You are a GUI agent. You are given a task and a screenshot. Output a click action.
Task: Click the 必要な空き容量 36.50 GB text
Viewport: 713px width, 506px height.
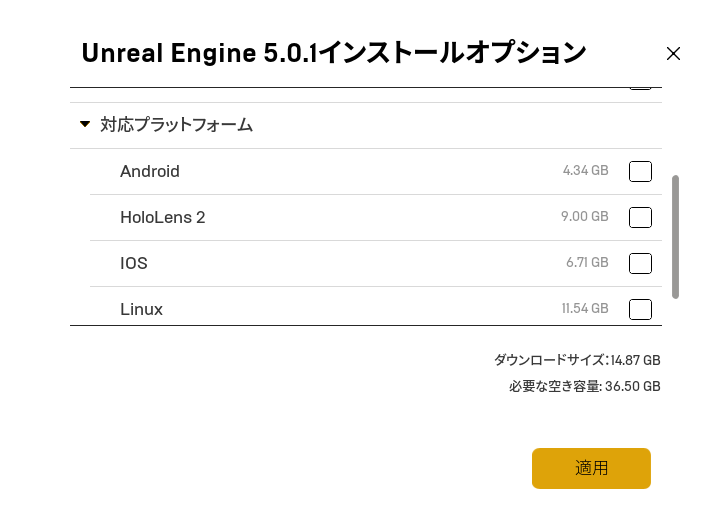point(584,386)
